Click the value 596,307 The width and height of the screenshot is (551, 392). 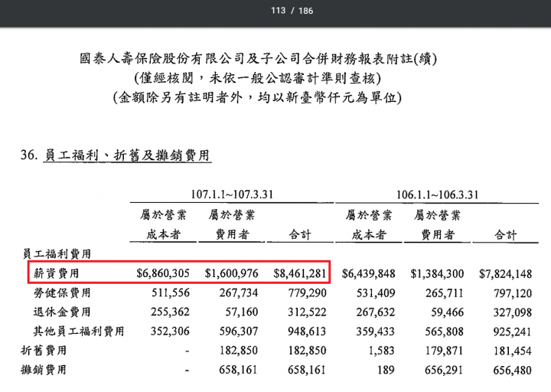[x=239, y=332]
